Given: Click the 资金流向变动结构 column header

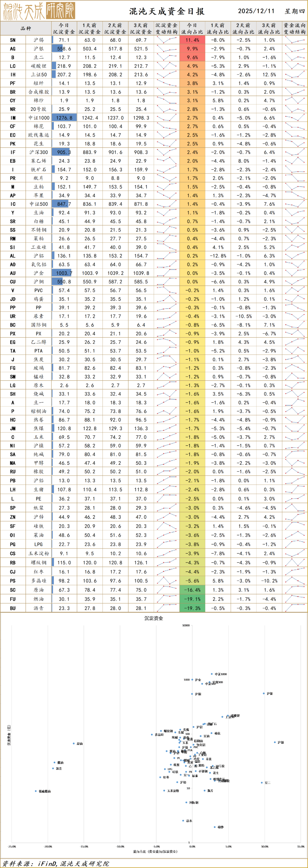Looking at the screenshot, I should pyautogui.click(x=295, y=28).
